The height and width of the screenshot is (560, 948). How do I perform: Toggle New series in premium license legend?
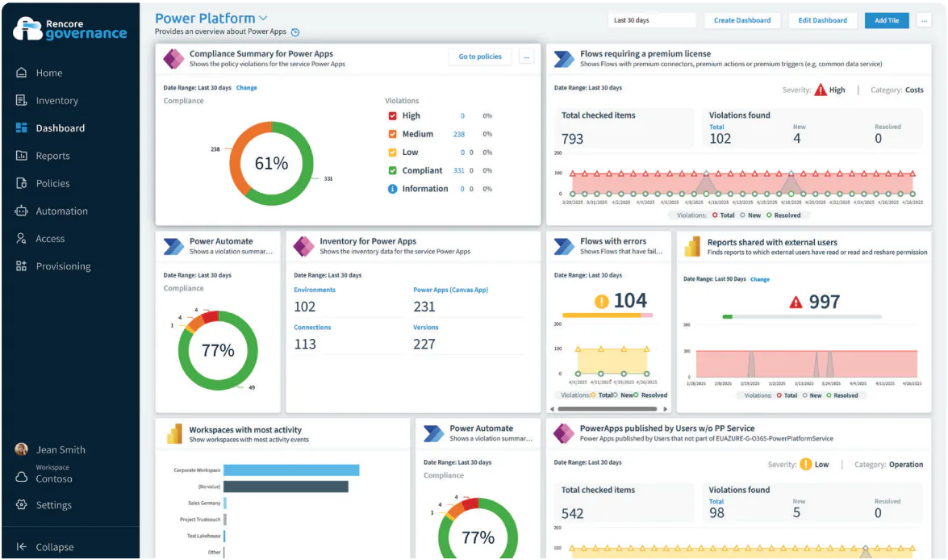click(x=750, y=215)
